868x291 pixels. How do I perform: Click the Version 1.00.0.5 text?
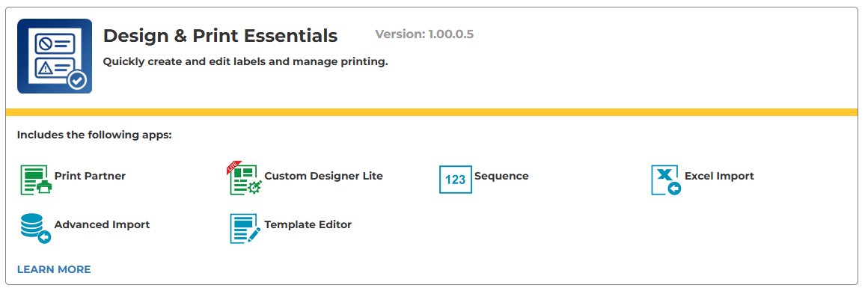(424, 34)
